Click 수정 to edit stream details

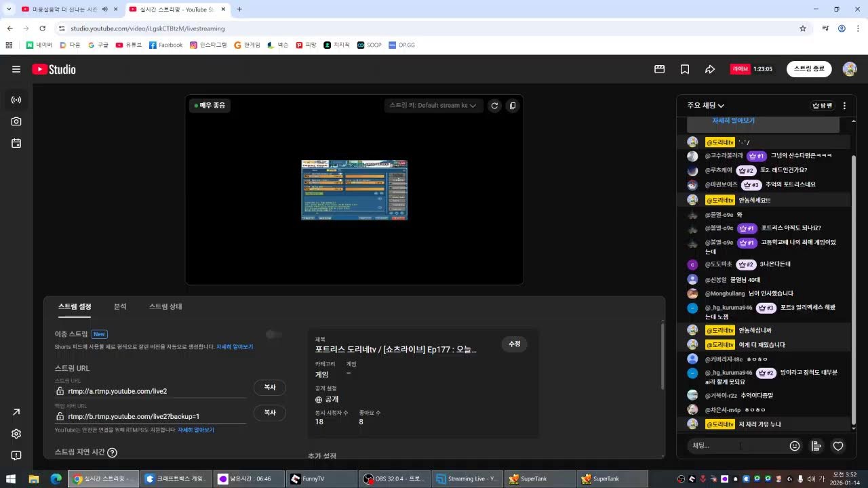point(514,344)
